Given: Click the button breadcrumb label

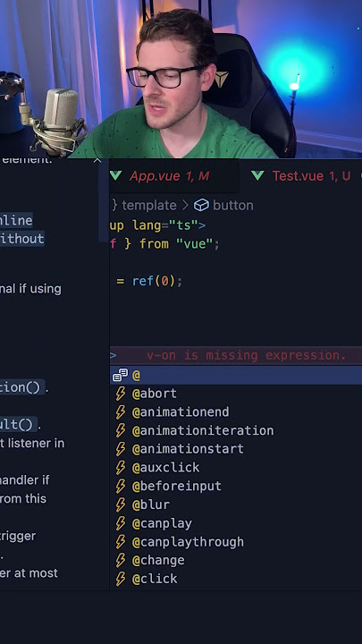Looking at the screenshot, I should (x=232, y=205).
